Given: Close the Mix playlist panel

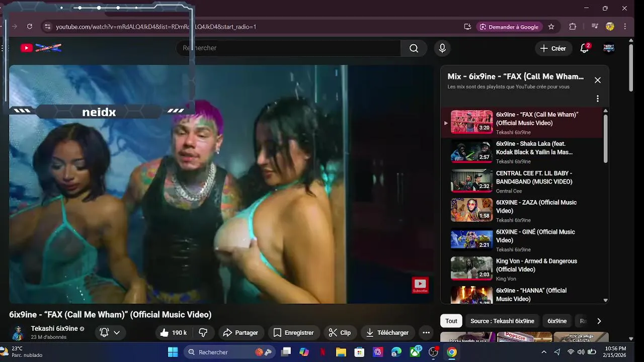Looking at the screenshot, I should click(x=598, y=80).
